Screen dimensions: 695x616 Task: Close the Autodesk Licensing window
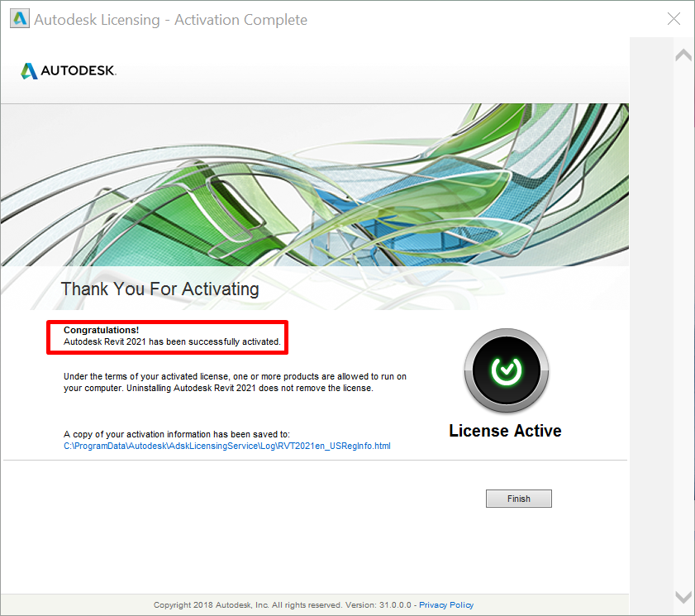674,19
